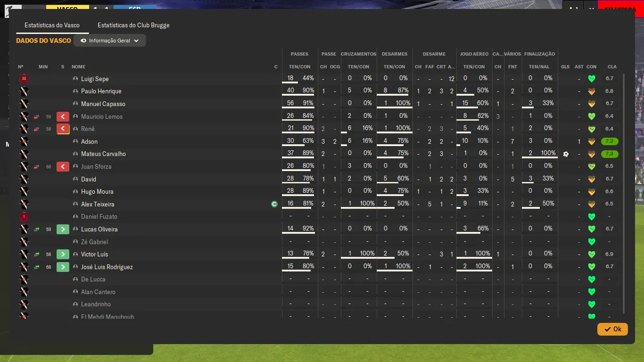Click the table's vertical scrollbar
Screen dimensions: 644x362
[x=624, y=193]
